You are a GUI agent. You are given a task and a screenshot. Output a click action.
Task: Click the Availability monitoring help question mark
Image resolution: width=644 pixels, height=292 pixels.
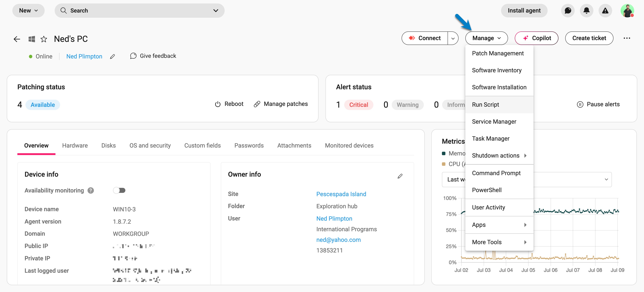point(91,190)
